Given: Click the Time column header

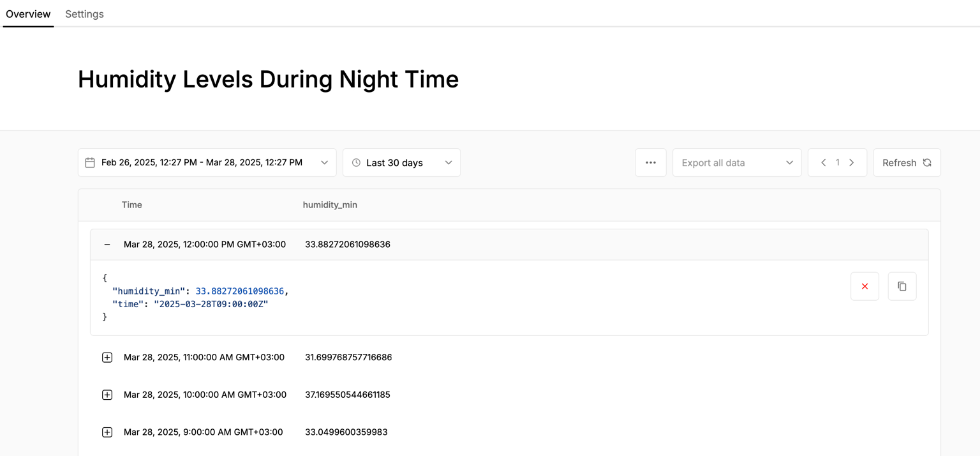Looking at the screenshot, I should 131,205.
